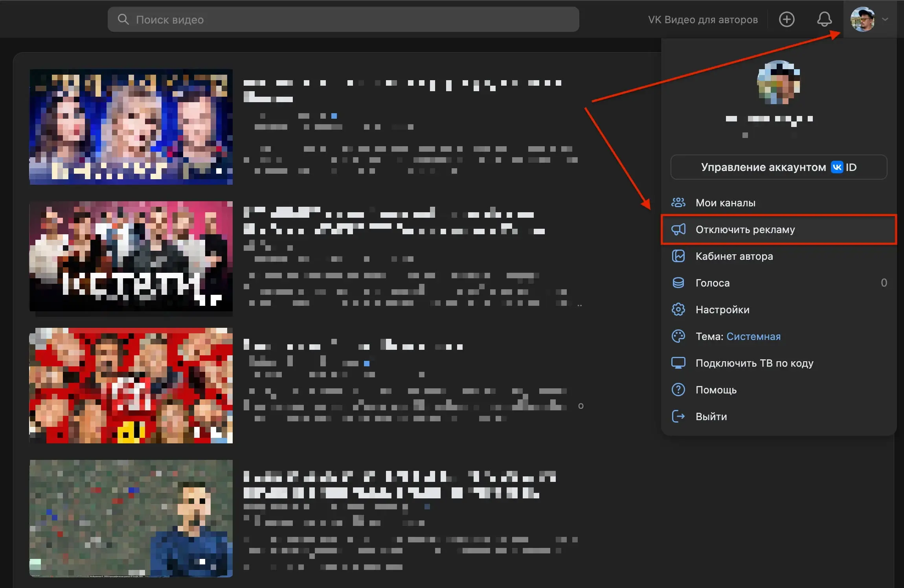Click the Голоса count value 0
This screenshot has height=588, width=904.
(x=884, y=283)
